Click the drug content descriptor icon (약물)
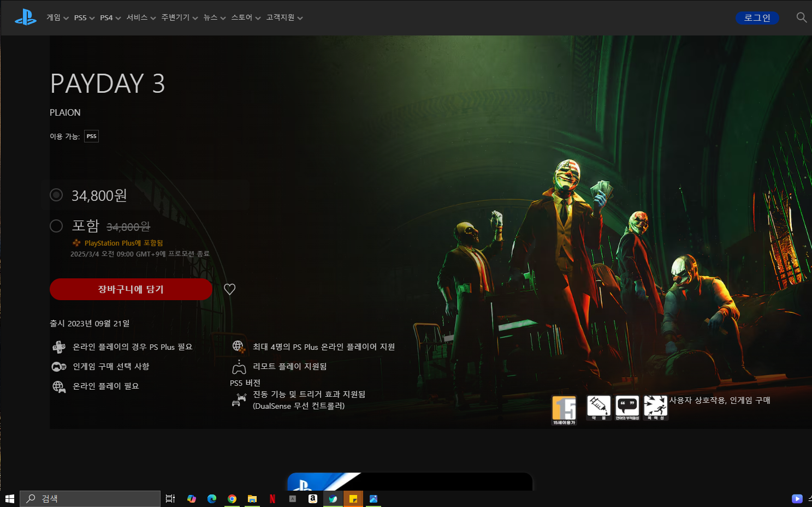812x507 pixels. coord(598,408)
